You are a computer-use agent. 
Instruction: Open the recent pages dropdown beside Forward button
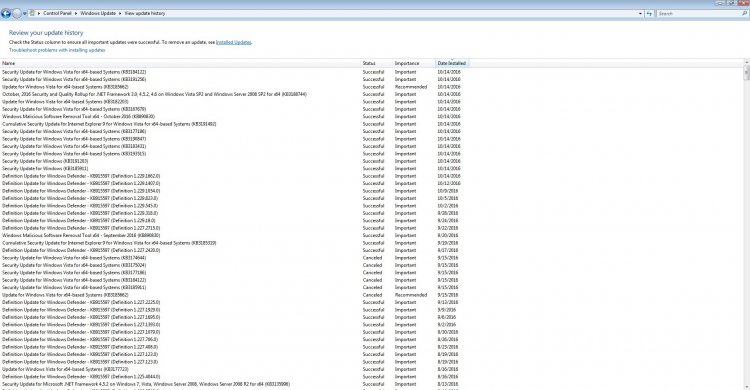(x=25, y=14)
